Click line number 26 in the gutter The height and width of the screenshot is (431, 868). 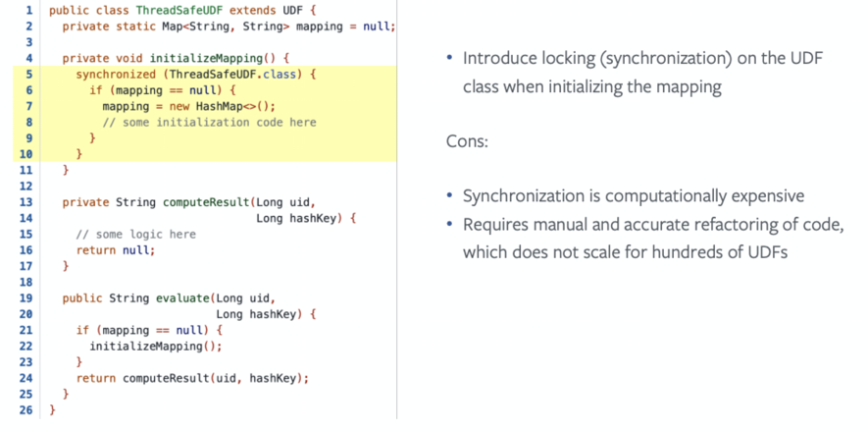click(26, 410)
